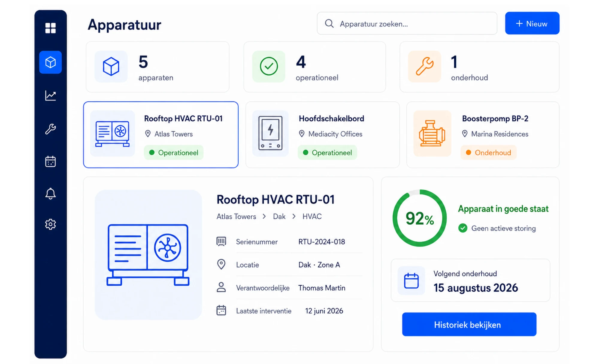Viewport: 599px width, 364px height.
Task: Click the HVAC unit icon on RTU-01 card
Action: (x=112, y=133)
